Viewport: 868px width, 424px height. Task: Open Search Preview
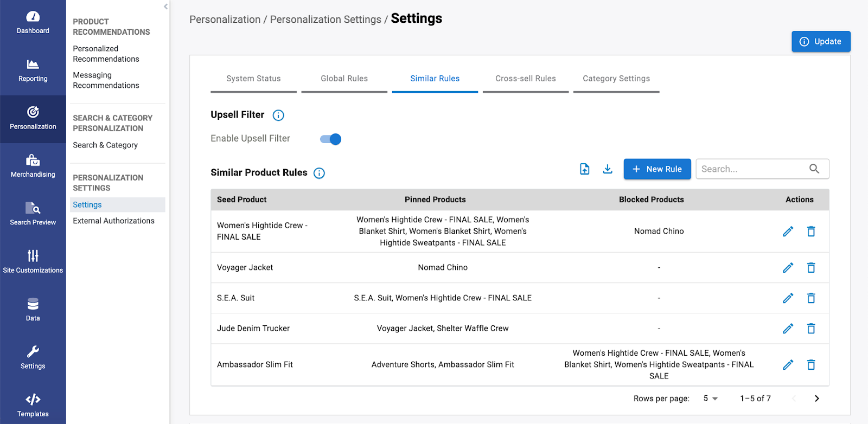pyautogui.click(x=33, y=215)
